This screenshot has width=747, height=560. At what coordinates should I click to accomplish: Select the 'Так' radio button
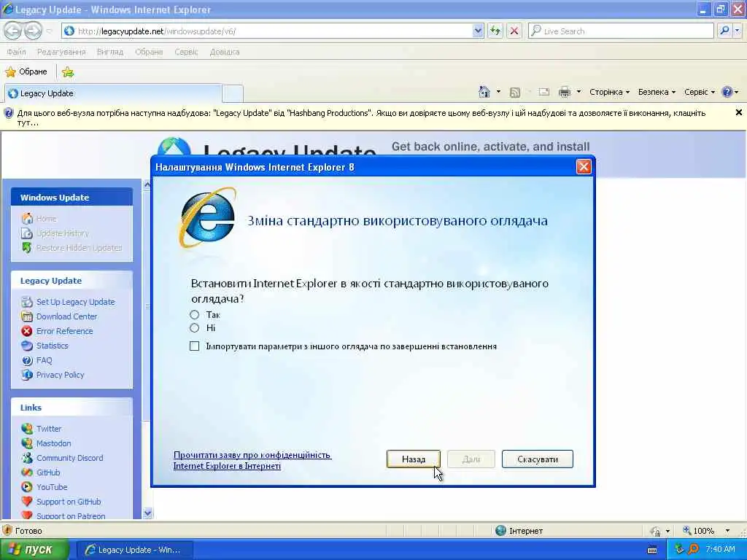point(194,315)
